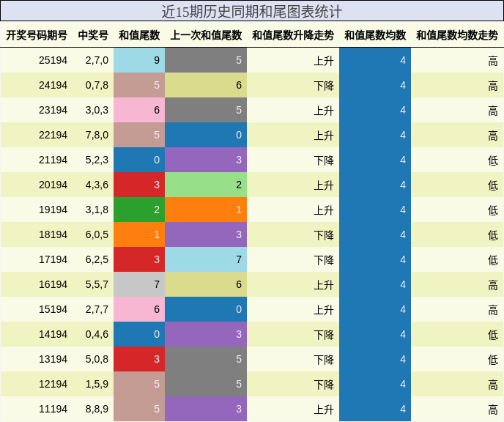Viewport: 504px width, 422px height.
Task: Select period number 11194
Action: click(53, 409)
